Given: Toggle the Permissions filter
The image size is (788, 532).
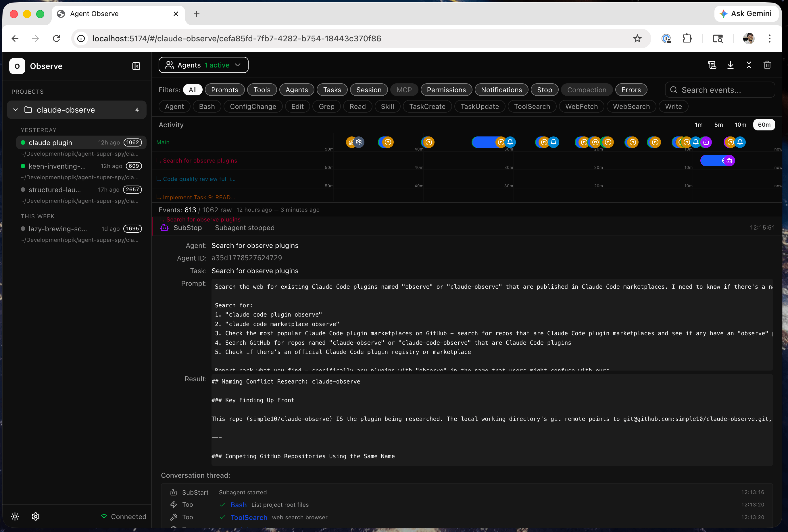Looking at the screenshot, I should pos(446,89).
